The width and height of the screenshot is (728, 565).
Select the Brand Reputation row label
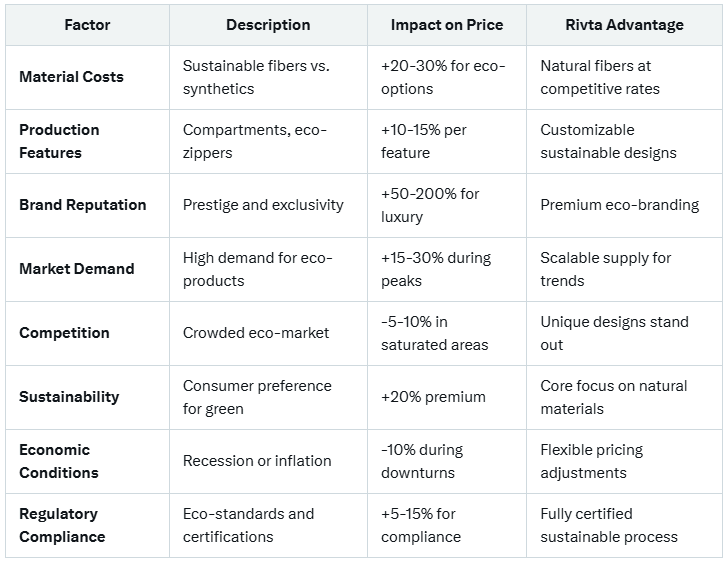click(82, 205)
